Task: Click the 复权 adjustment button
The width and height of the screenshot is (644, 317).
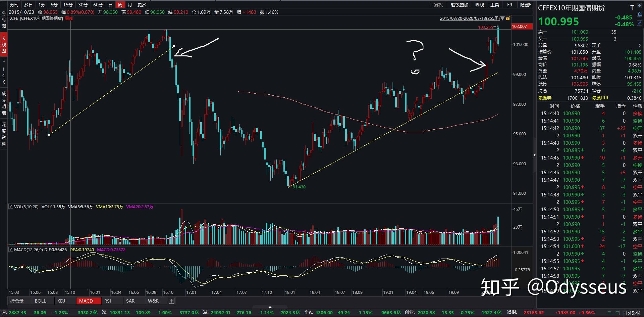Action: pos(438,5)
